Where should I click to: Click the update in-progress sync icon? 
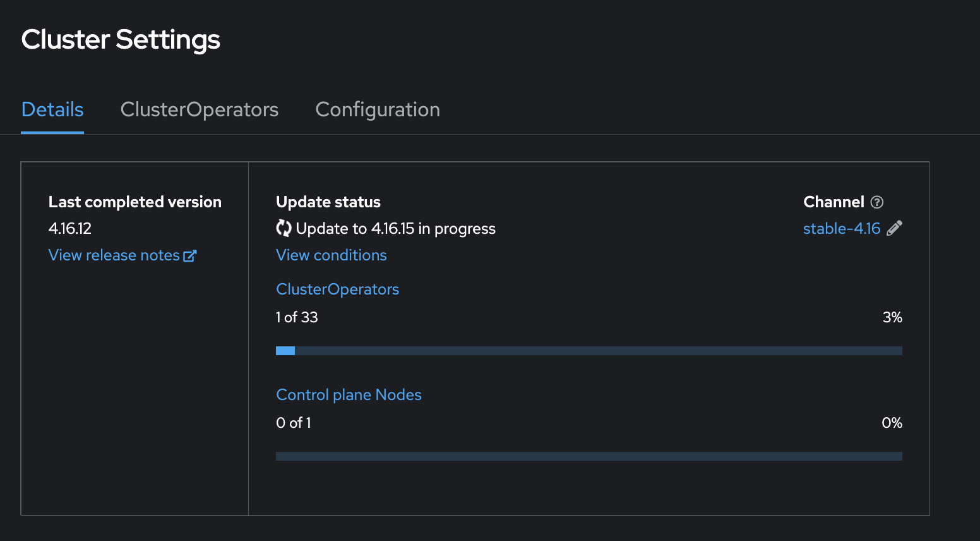tap(284, 228)
